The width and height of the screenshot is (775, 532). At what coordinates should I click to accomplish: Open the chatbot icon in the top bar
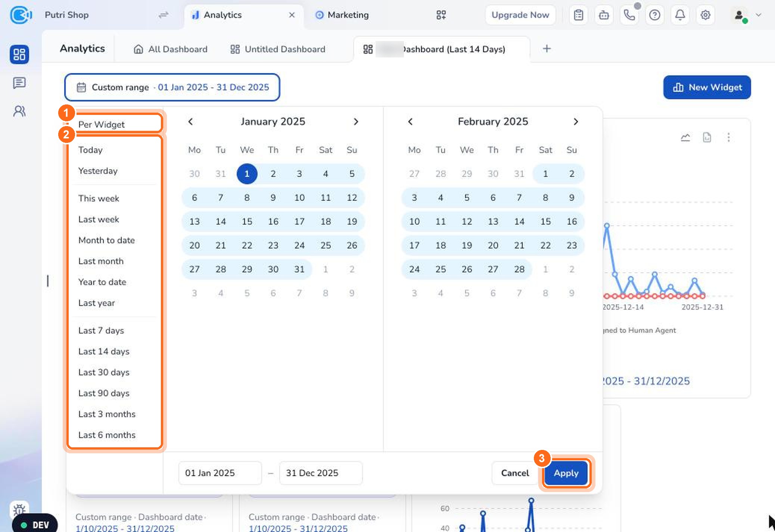[604, 15]
